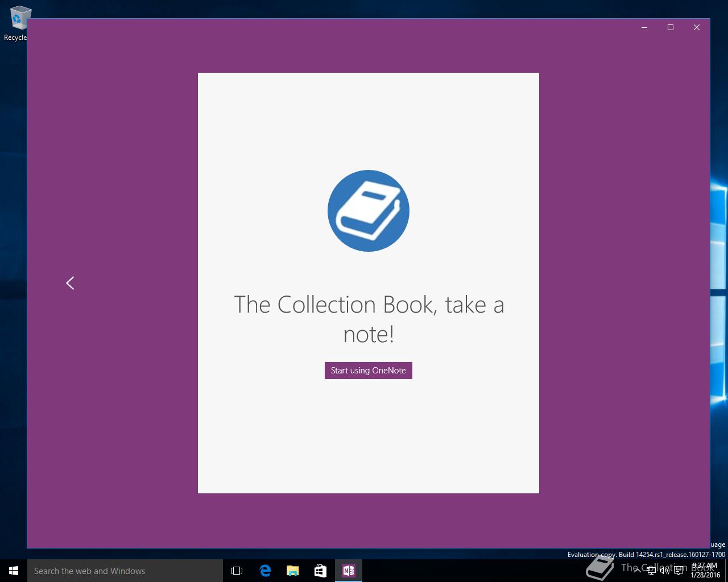Open the Recycle Bin desktop icon

(18, 23)
